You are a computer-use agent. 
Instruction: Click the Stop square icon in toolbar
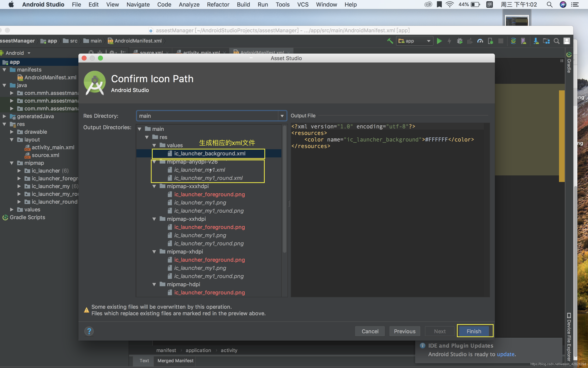click(x=501, y=41)
